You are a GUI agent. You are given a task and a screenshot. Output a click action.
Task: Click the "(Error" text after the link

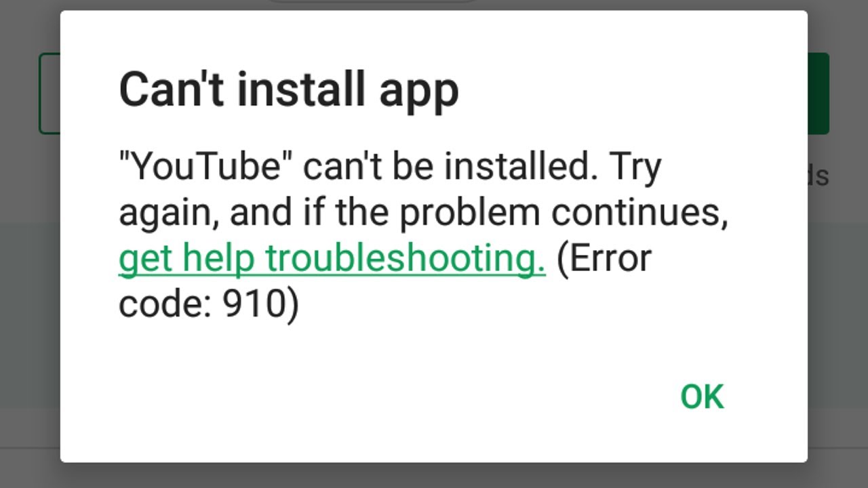pyautogui.click(x=604, y=259)
